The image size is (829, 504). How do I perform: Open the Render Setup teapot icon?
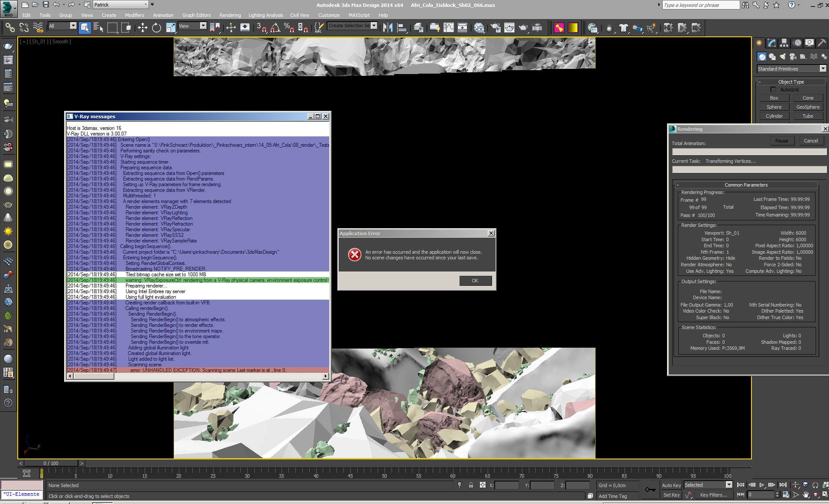pyautogui.click(x=495, y=28)
